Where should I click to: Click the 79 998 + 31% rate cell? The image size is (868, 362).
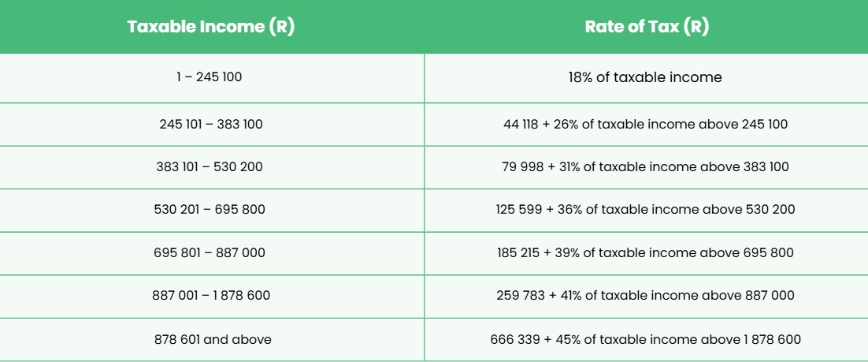645,166
